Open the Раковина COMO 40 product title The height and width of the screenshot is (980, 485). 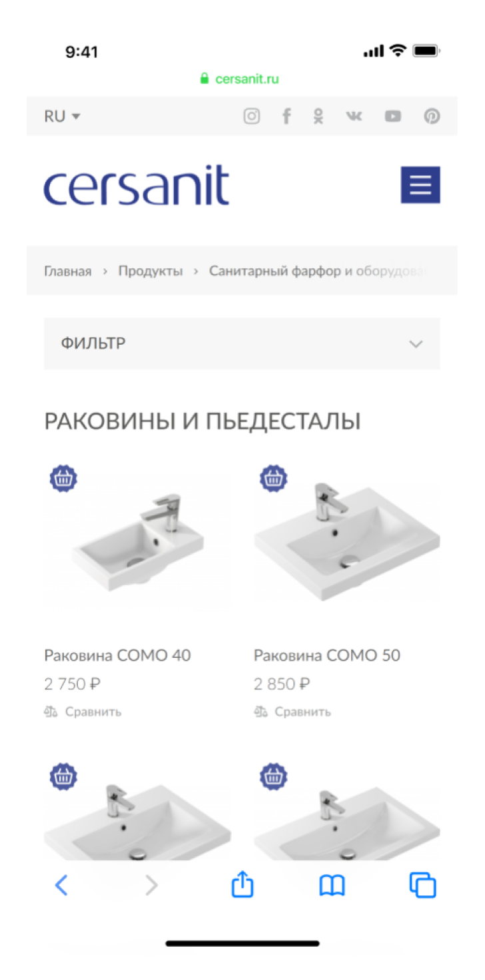pos(117,655)
